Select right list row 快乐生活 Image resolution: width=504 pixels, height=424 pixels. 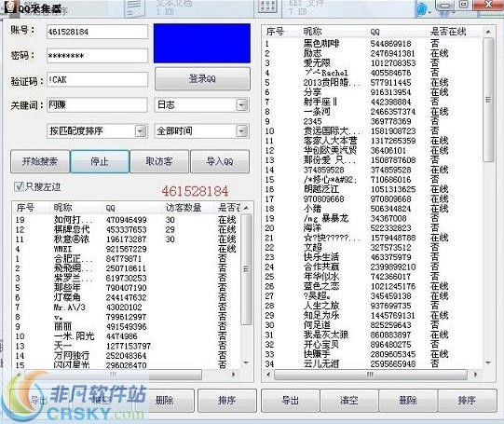373,257
